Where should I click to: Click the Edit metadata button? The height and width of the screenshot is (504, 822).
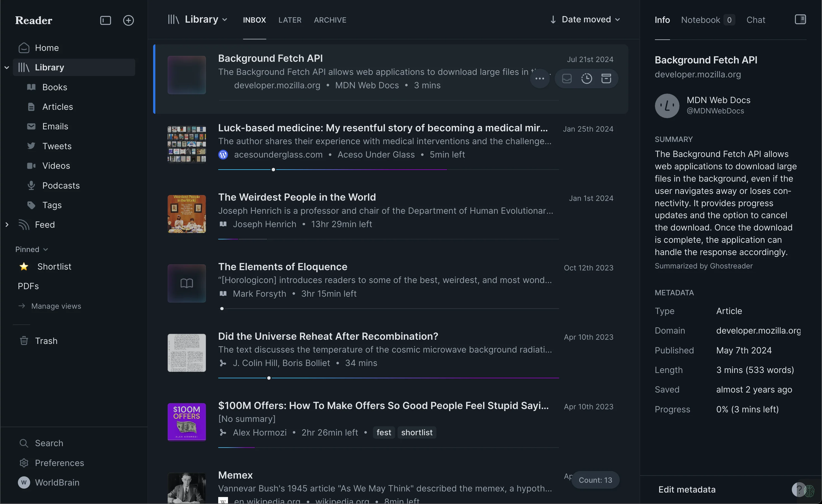point(687,489)
